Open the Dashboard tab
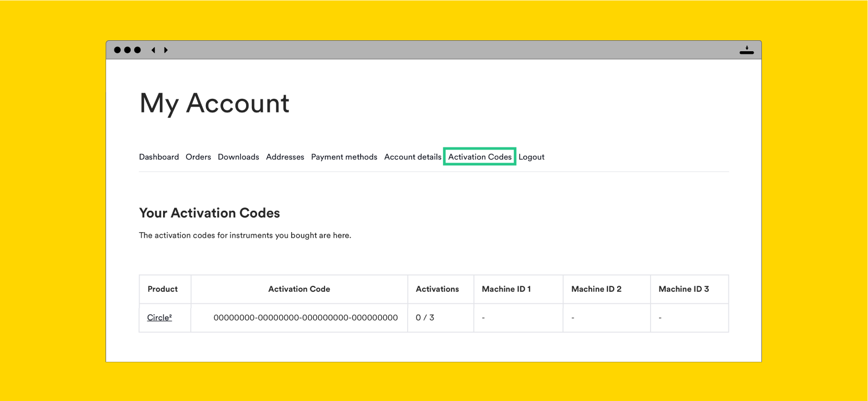Screen dimensions: 868x401 (159, 157)
